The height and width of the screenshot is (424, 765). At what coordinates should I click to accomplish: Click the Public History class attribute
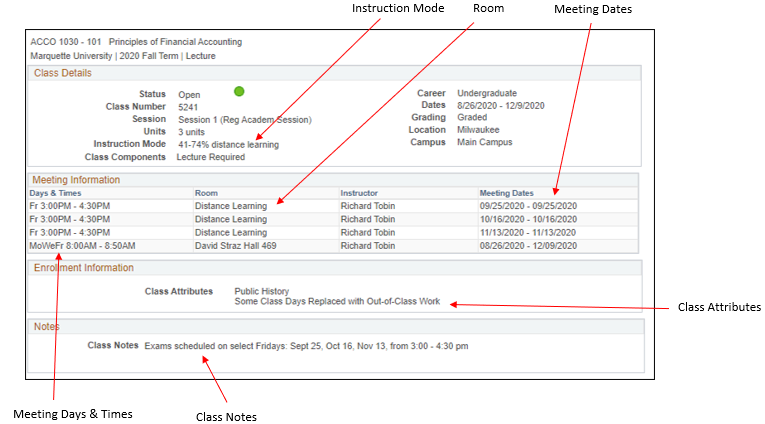coord(261,292)
